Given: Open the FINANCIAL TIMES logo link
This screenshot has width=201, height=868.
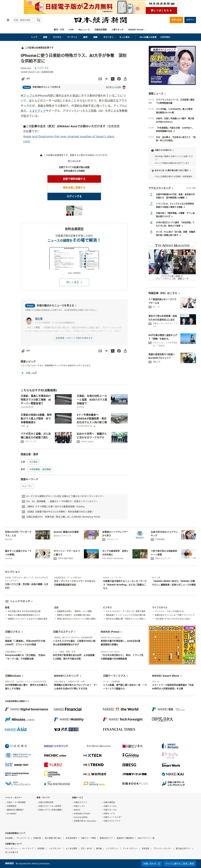Looking at the screenshot, I should point(119,729).
